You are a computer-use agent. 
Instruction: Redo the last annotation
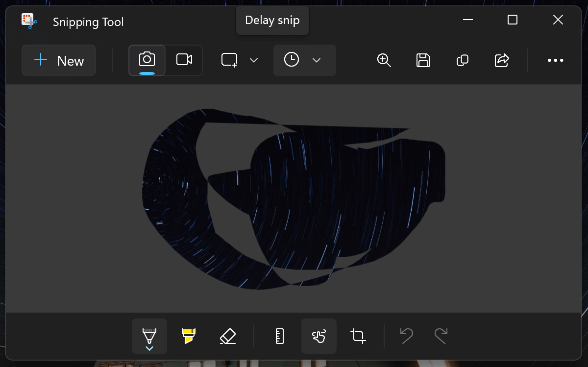tap(441, 336)
